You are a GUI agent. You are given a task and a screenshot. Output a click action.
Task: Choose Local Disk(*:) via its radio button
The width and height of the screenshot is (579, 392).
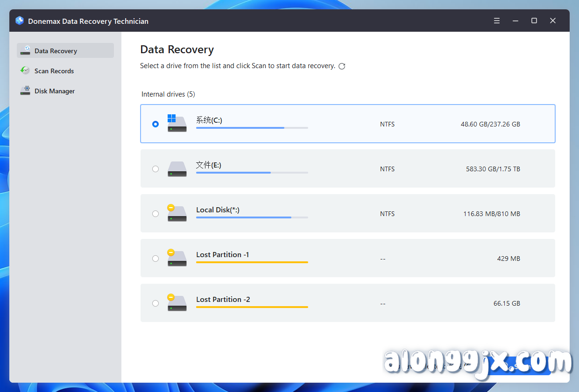(155, 214)
